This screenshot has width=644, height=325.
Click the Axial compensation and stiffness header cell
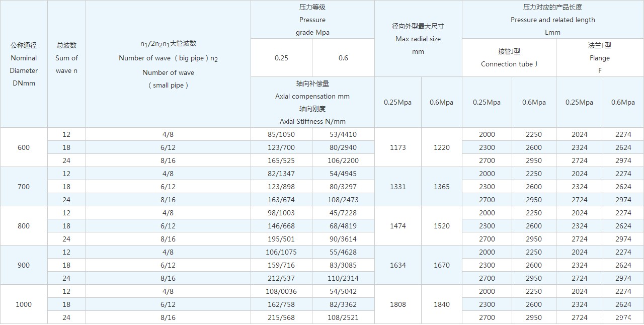[x=312, y=103]
